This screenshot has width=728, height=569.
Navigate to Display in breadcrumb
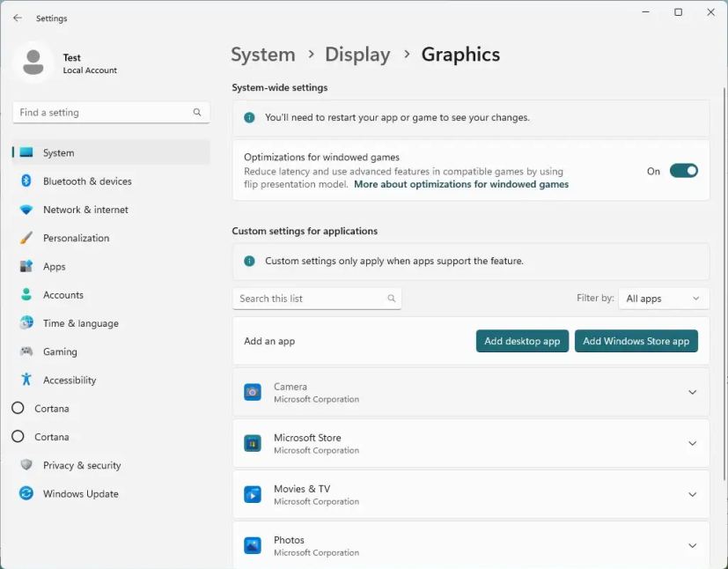pos(357,55)
